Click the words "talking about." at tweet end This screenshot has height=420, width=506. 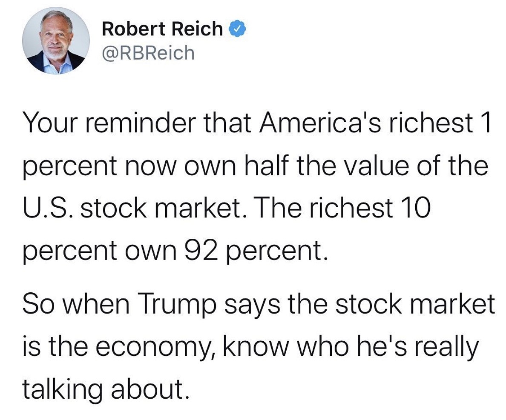click(105, 389)
